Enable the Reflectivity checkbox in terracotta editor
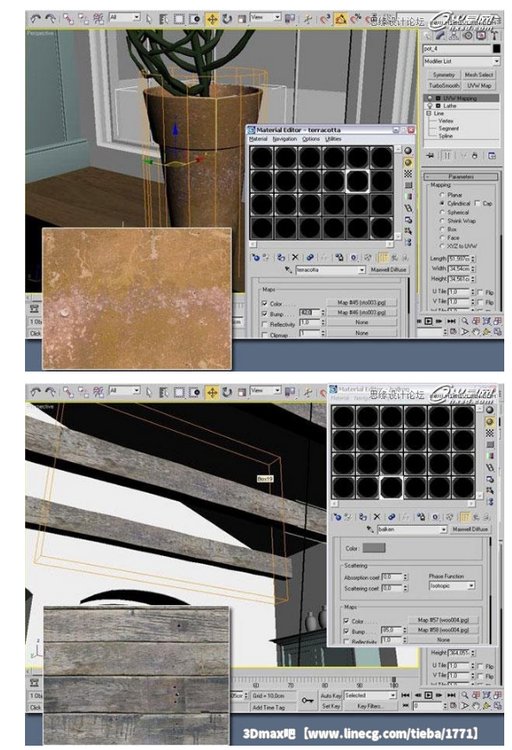 (265, 324)
